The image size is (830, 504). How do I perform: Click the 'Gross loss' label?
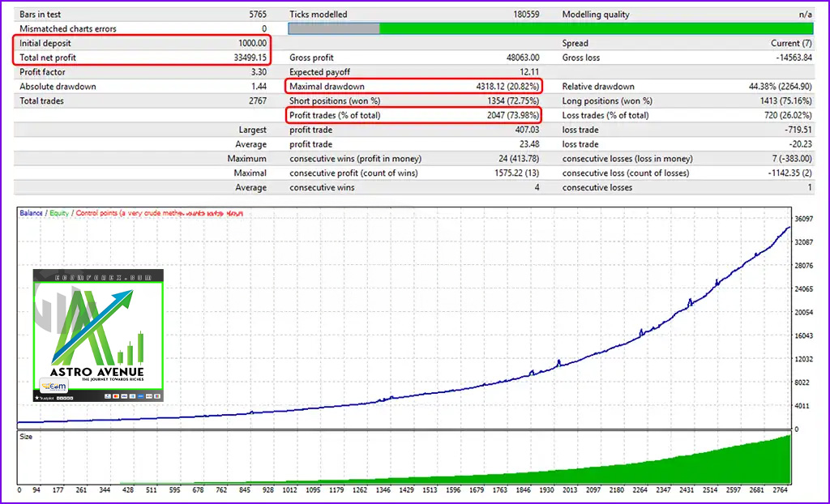(580, 58)
